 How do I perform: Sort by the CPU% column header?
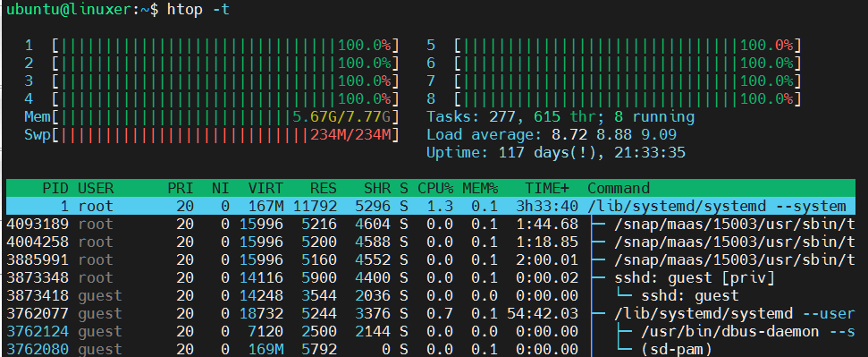click(435, 189)
